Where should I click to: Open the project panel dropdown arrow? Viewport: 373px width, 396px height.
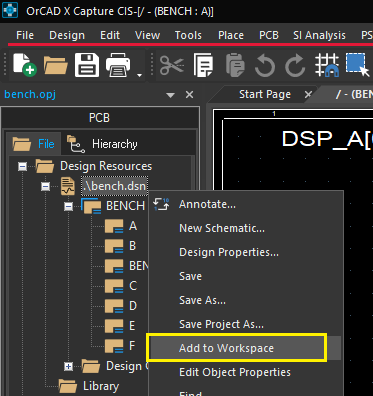170,95
